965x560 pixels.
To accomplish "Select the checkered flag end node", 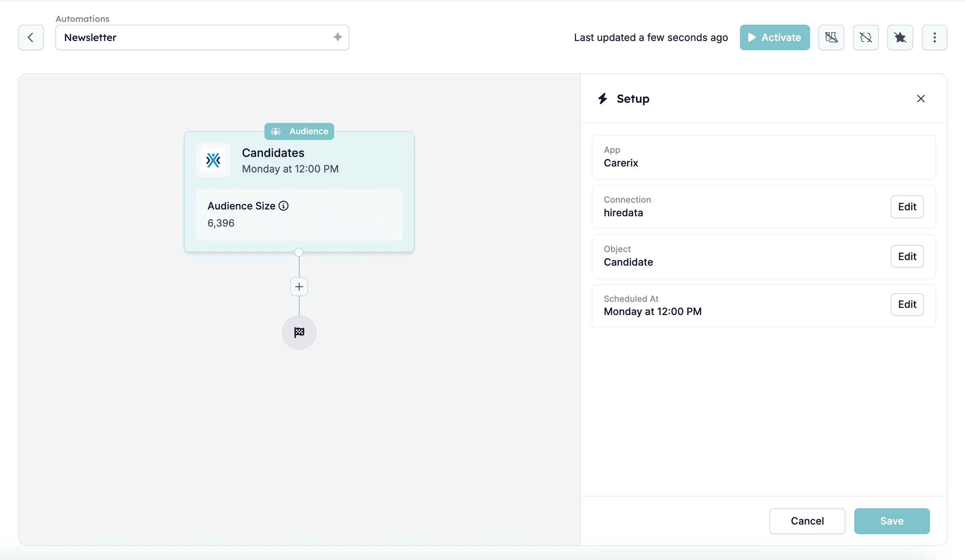I will [299, 333].
